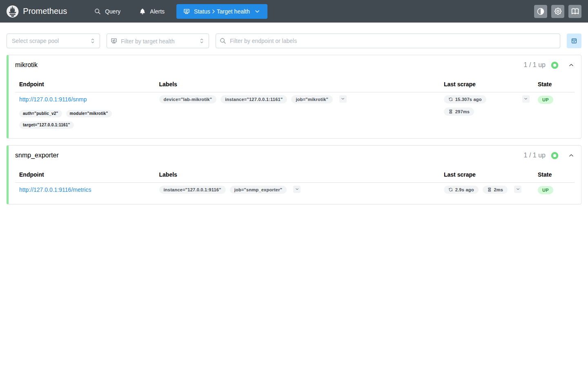Click the 2ms scrape duration badge
The image size is (588, 368).
tap(495, 190)
